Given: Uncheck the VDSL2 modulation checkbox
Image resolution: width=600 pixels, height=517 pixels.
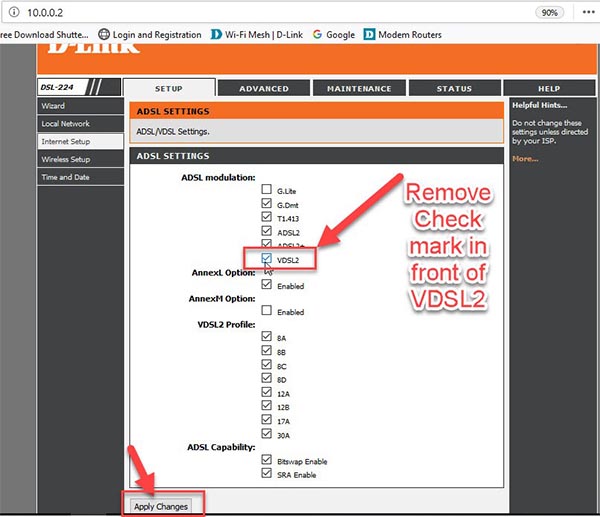Looking at the screenshot, I should coord(266,258).
